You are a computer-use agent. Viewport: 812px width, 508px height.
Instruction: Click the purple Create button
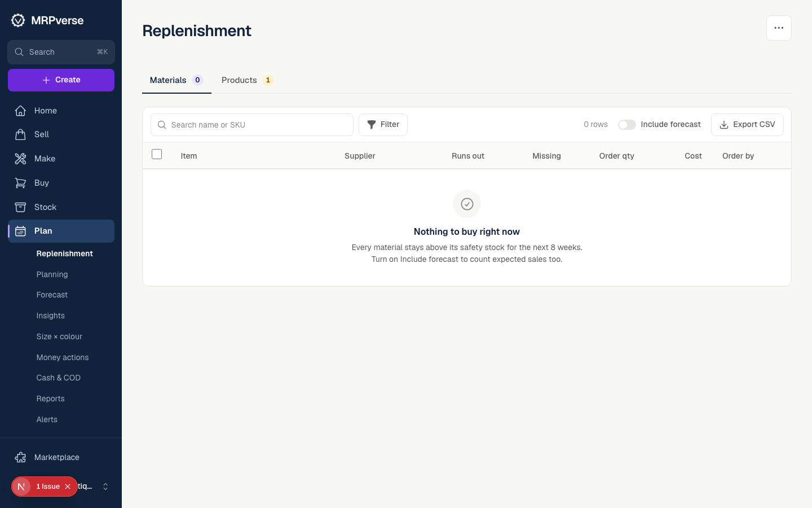click(x=61, y=80)
